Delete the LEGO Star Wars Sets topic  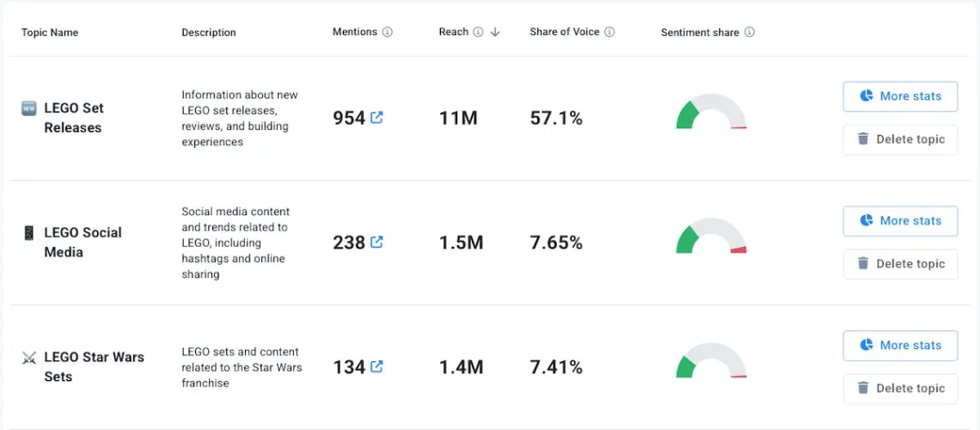(x=900, y=388)
